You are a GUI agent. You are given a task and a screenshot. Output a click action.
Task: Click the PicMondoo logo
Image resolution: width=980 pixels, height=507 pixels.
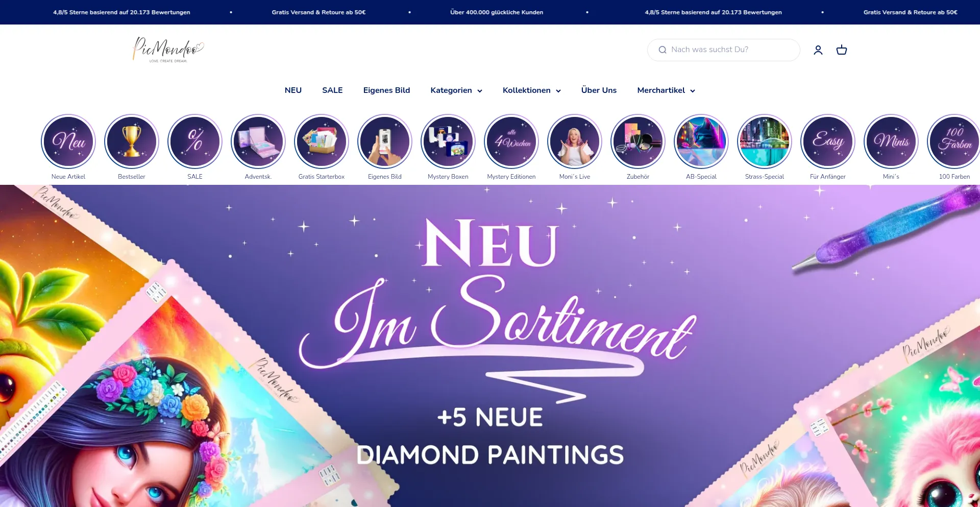tap(168, 50)
